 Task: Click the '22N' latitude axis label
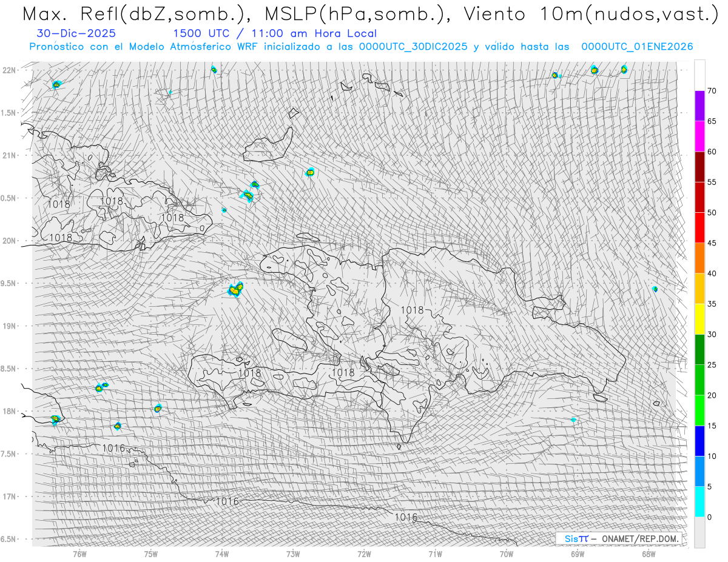8,70
